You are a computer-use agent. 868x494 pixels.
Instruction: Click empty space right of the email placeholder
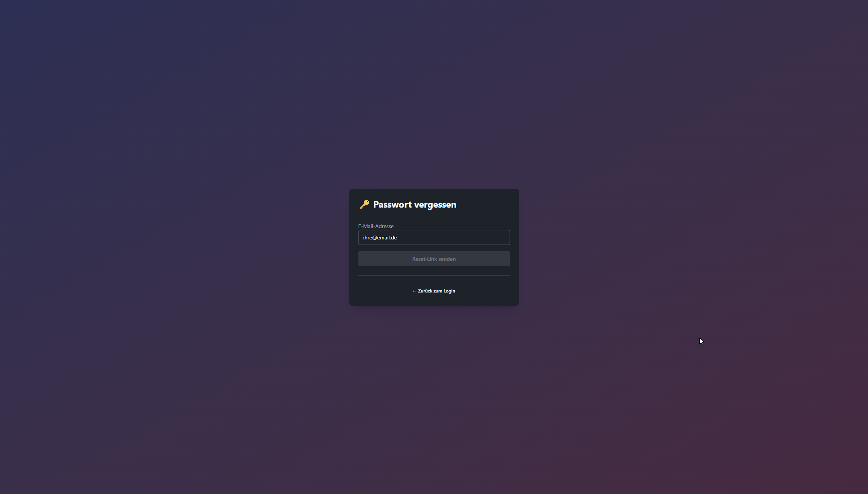[466, 238]
